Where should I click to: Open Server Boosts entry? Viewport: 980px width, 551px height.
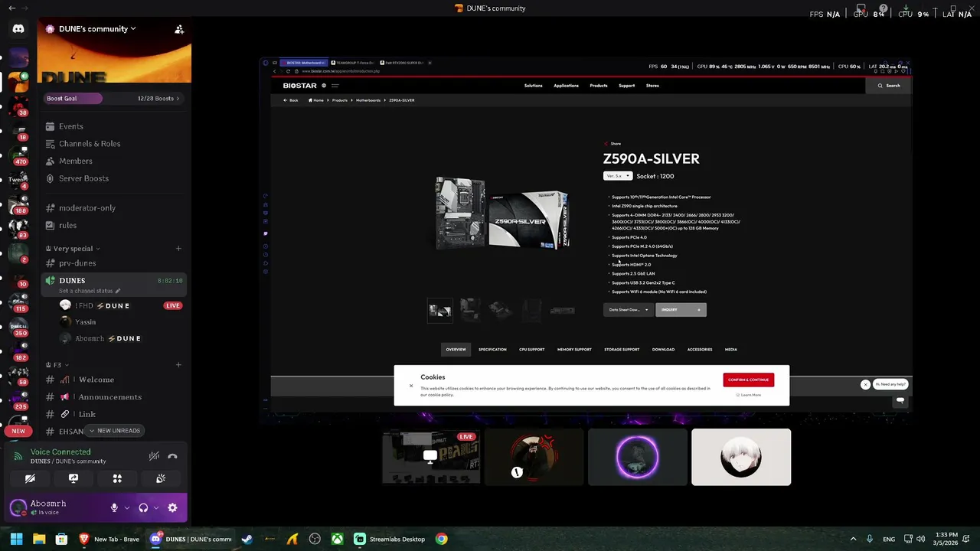(113, 178)
